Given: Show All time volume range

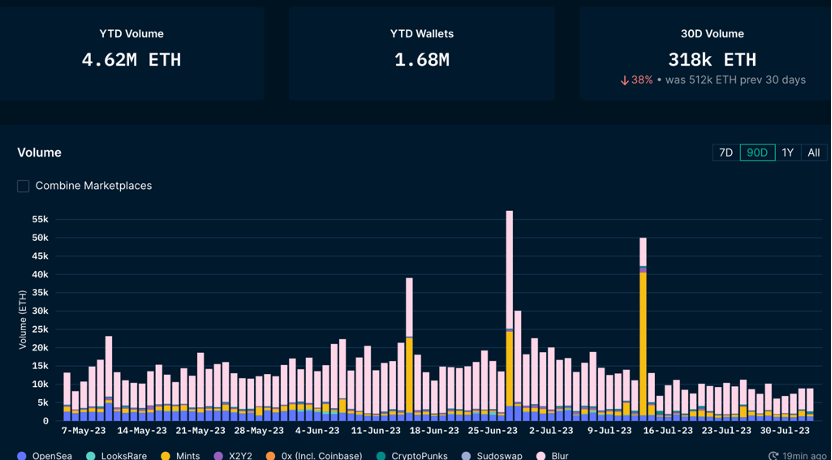Looking at the screenshot, I should tap(813, 153).
